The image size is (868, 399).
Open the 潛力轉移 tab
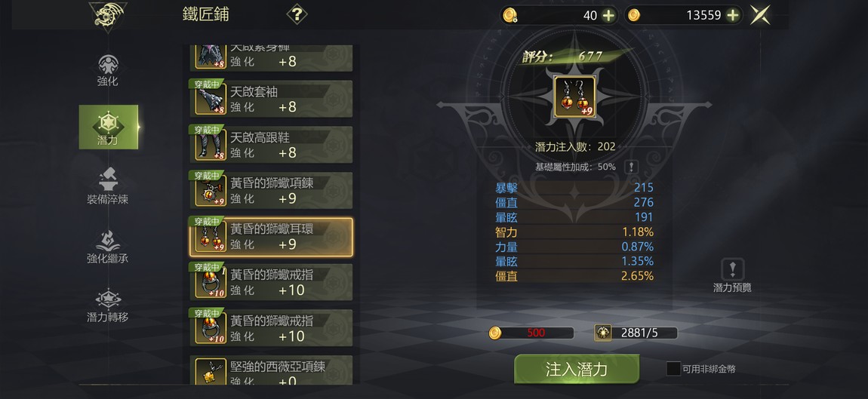108,305
